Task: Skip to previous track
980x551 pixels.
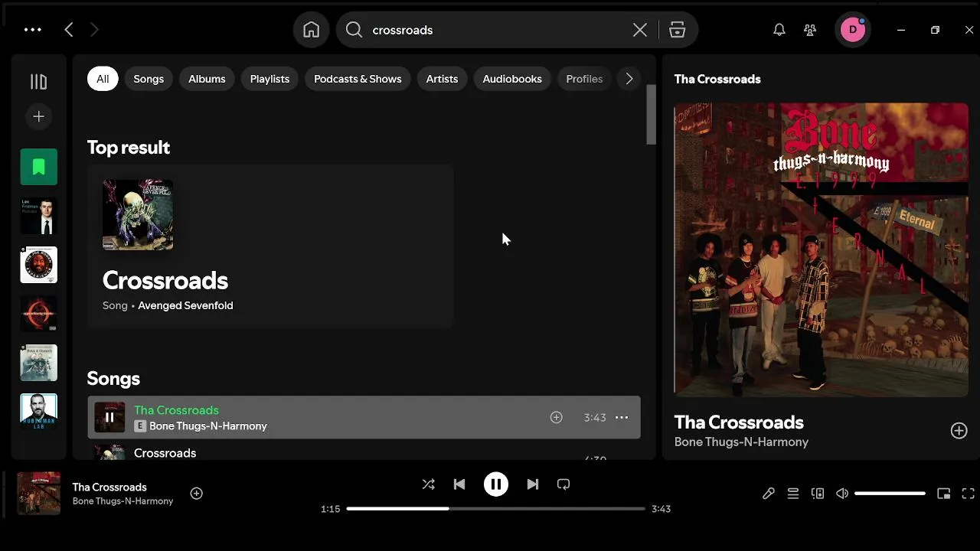Action: point(459,484)
